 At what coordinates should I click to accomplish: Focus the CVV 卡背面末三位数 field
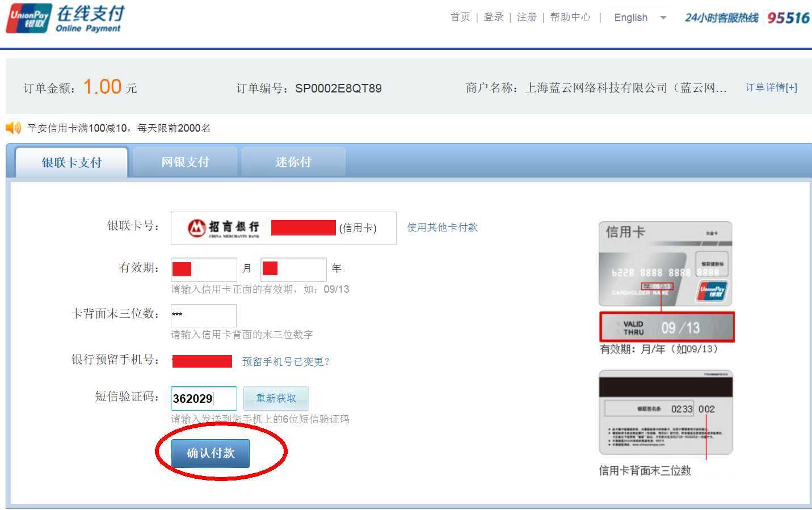pos(204,315)
